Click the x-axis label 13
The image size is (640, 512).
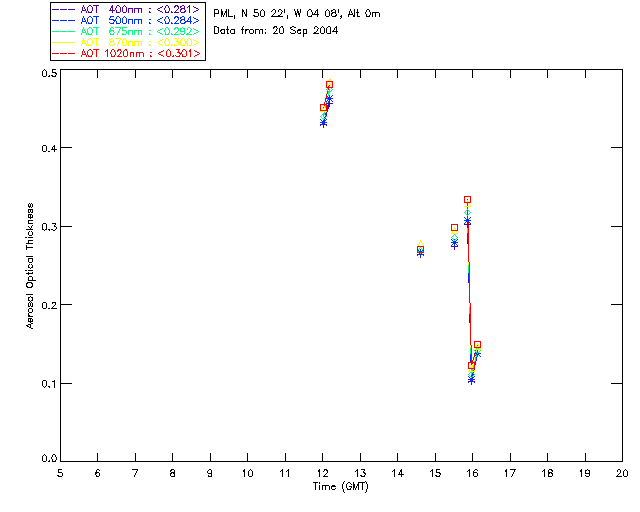coord(360,473)
